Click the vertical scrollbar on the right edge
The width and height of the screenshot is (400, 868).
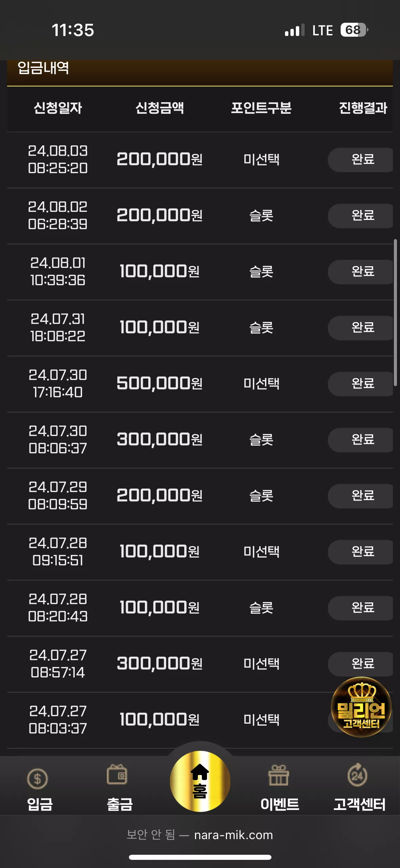pyautogui.click(x=395, y=312)
